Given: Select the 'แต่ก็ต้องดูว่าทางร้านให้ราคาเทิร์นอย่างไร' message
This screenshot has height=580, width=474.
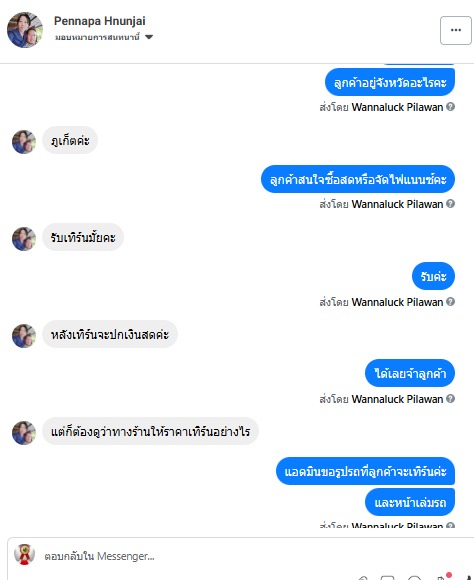Looking at the screenshot, I should coord(150,431).
